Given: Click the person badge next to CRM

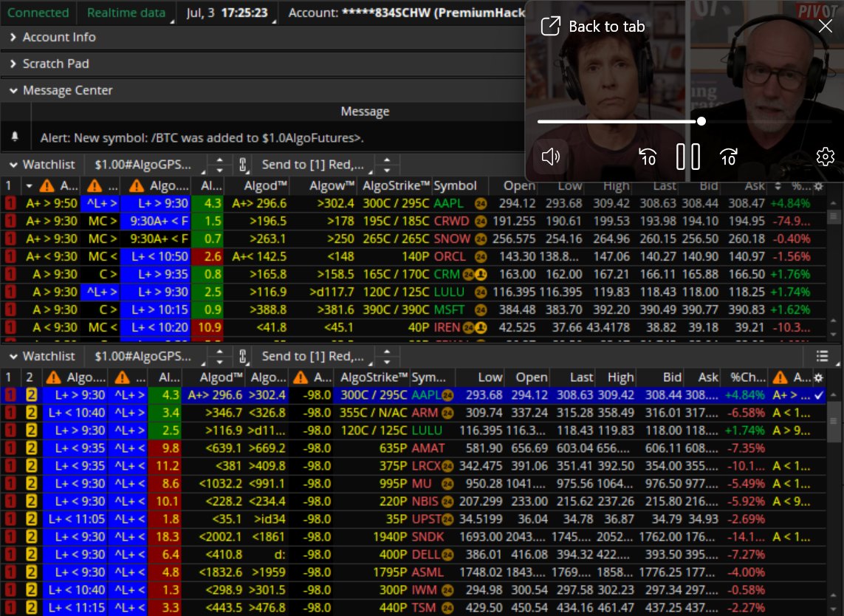Looking at the screenshot, I should click(481, 275).
